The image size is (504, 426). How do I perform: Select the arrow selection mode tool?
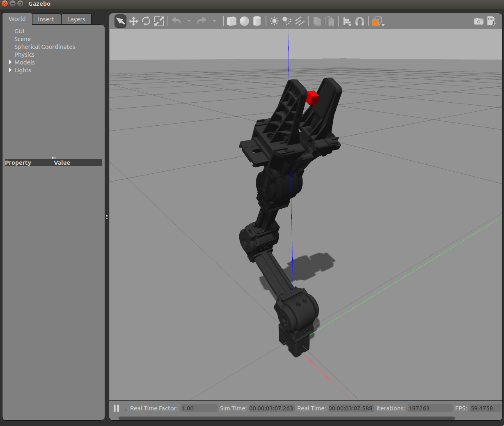[x=120, y=21]
